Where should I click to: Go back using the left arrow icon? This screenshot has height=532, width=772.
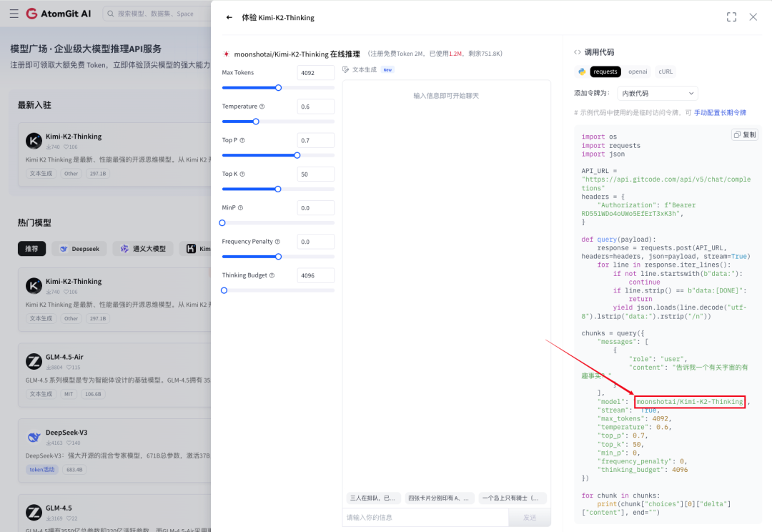(x=229, y=17)
